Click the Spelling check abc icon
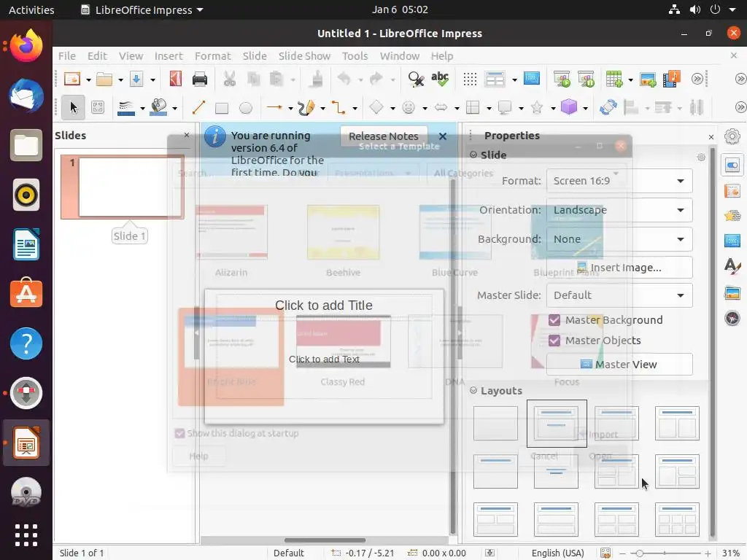The width and height of the screenshot is (747, 560). click(x=439, y=79)
